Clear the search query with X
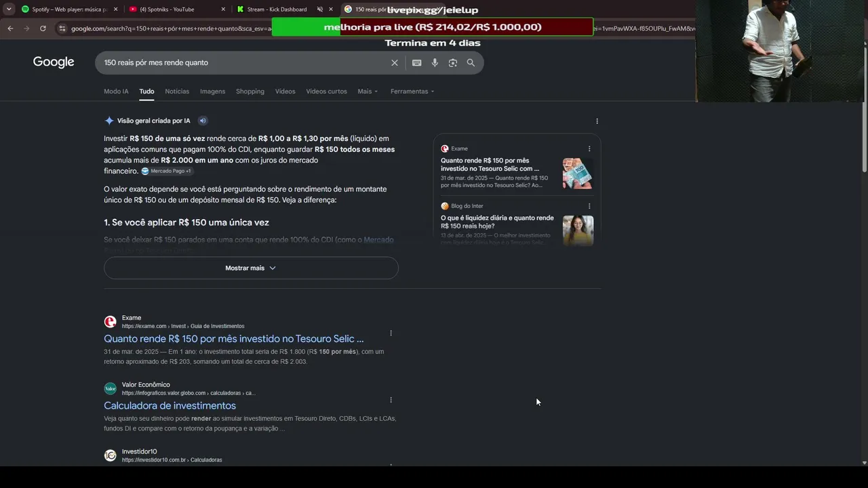The image size is (868, 488). point(395,62)
